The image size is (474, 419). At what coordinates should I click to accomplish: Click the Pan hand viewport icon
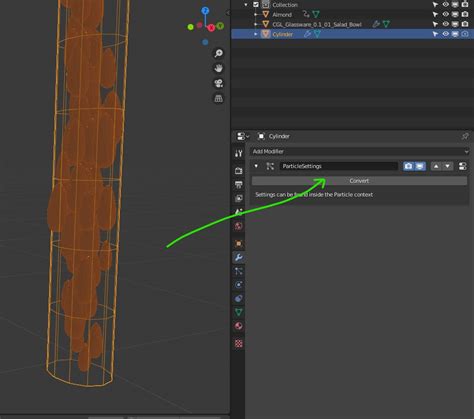coord(218,68)
